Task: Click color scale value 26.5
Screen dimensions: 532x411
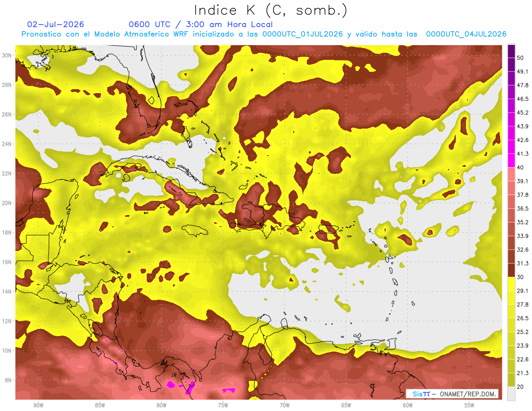Action: tap(523, 318)
